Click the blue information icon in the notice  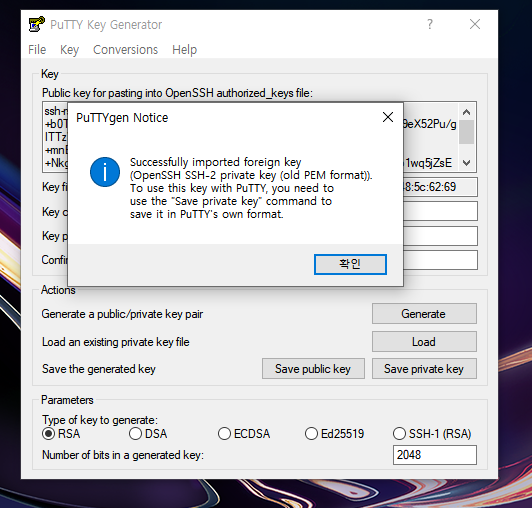pyautogui.click(x=105, y=172)
